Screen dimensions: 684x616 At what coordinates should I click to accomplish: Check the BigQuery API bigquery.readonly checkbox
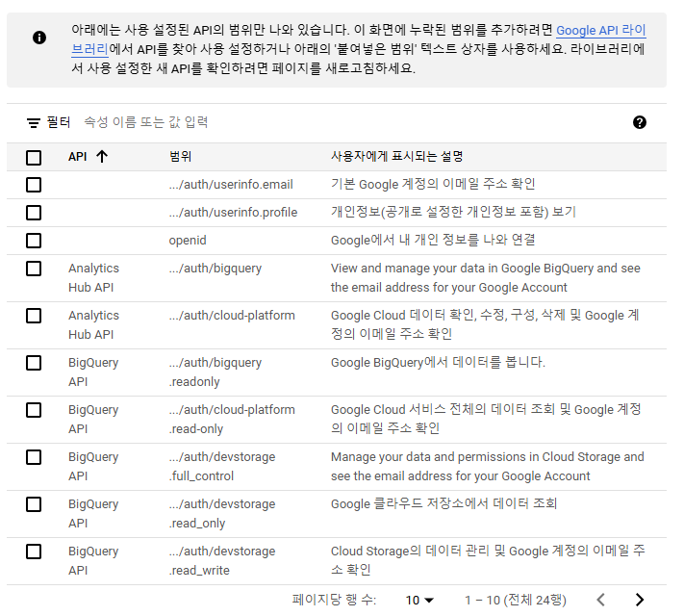tap(34, 363)
